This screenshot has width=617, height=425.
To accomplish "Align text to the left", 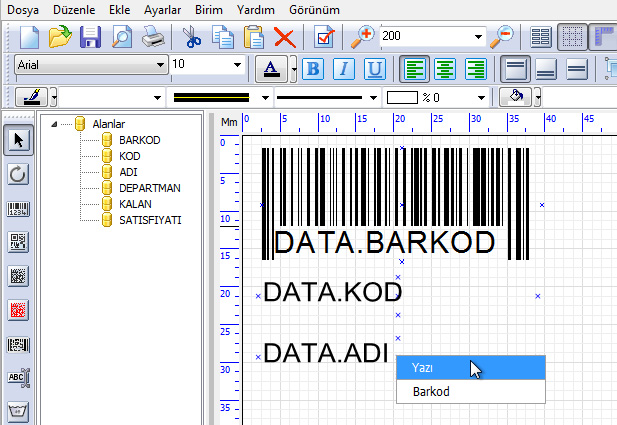I will pyautogui.click(x=414, y=69).
